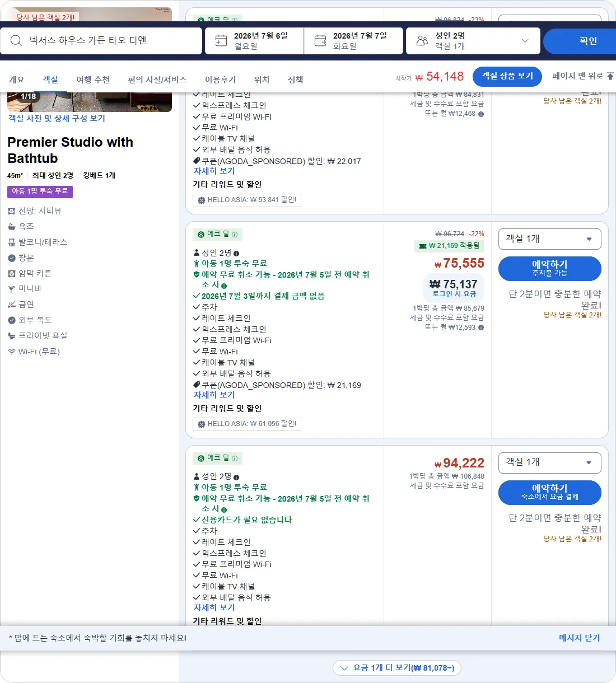Open the check-in calendar icon for 7월 6일

coord(221,40)
